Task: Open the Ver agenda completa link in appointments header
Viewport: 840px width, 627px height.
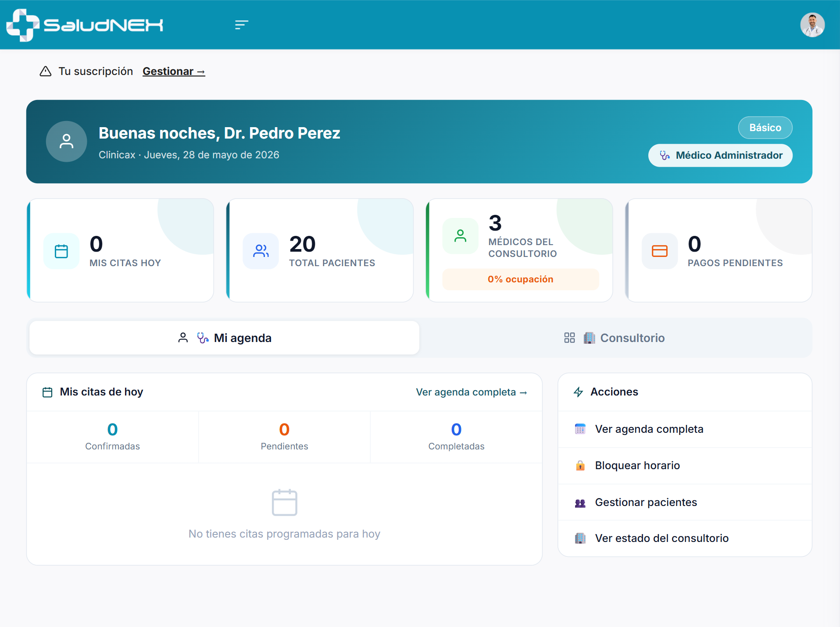Action: pos(472,392)
